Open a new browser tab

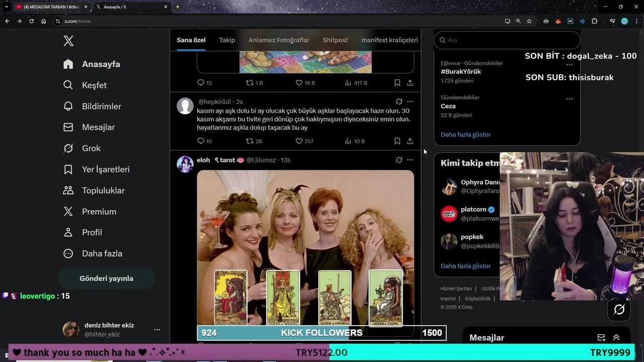pyautogui.click(x=178, y=7)
